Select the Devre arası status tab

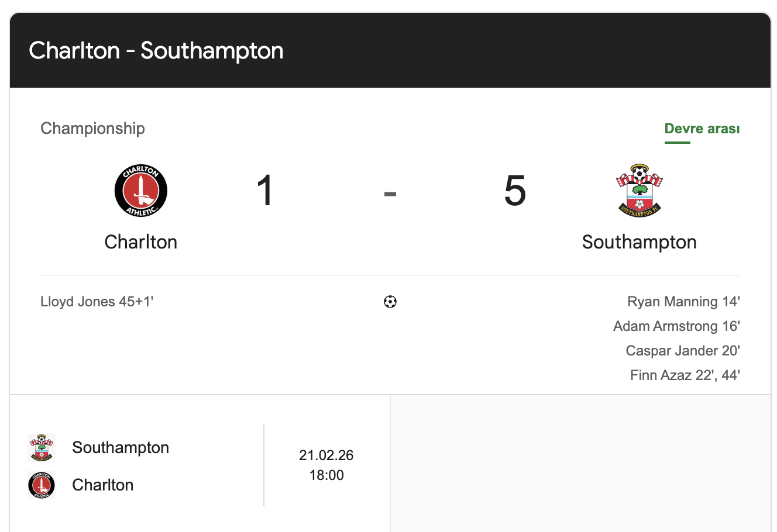point(702,129)
